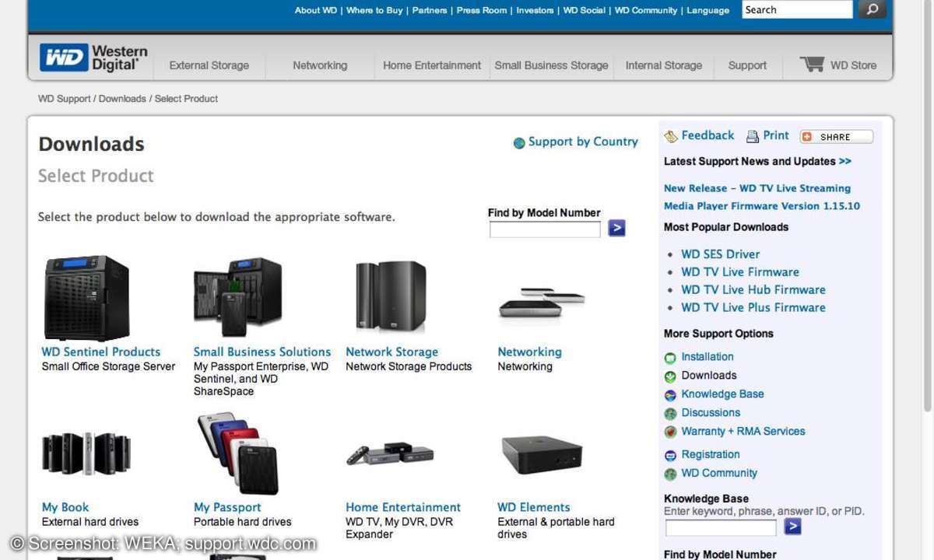The image size is (934, 560).
Task: Open the WD Sentinel Products link
Action: coord(101,352)
